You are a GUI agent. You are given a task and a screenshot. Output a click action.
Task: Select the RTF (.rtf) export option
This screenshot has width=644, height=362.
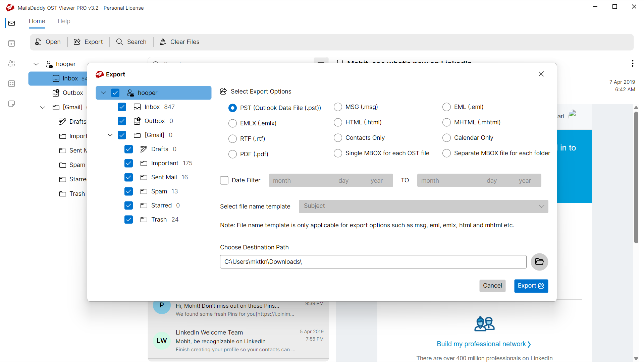232,139
